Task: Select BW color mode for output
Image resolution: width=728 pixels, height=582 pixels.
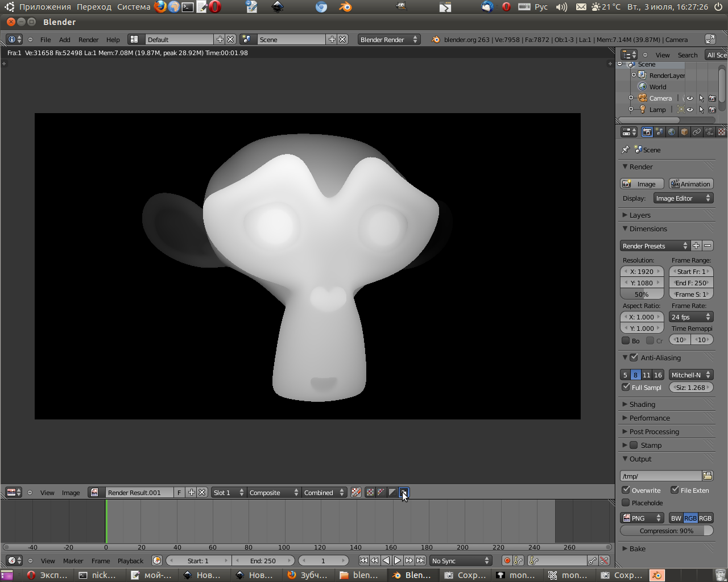Action: [x=676, y=518]
